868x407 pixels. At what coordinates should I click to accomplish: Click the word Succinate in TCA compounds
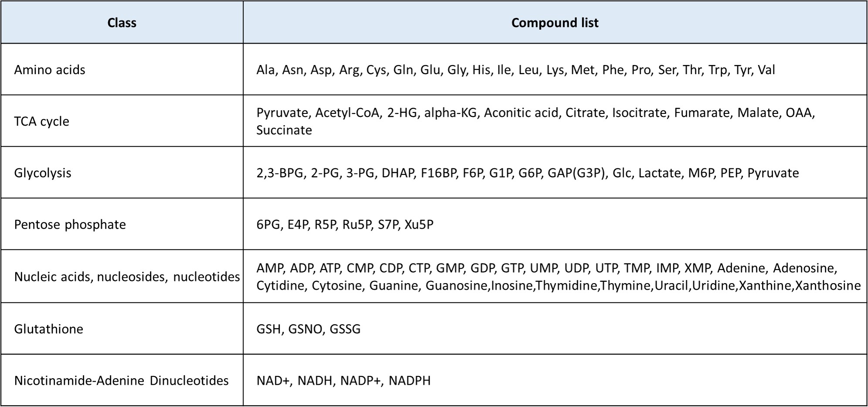[284, 130]
